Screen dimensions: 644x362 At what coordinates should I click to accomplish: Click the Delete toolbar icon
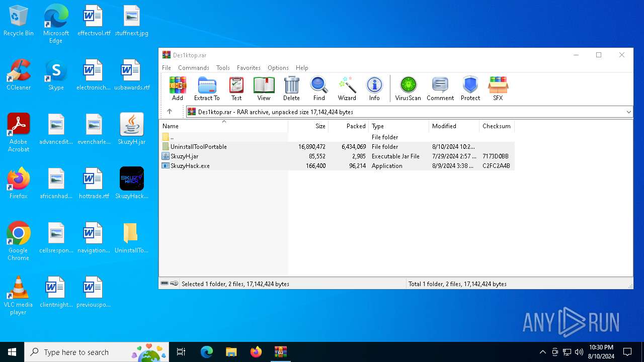tap(291, 88)
